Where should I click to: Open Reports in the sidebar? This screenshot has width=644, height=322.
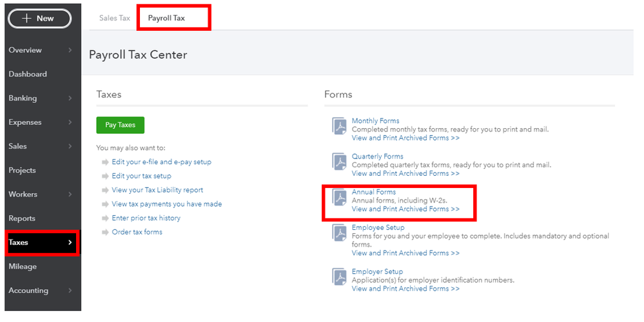[x=22, y=218]
